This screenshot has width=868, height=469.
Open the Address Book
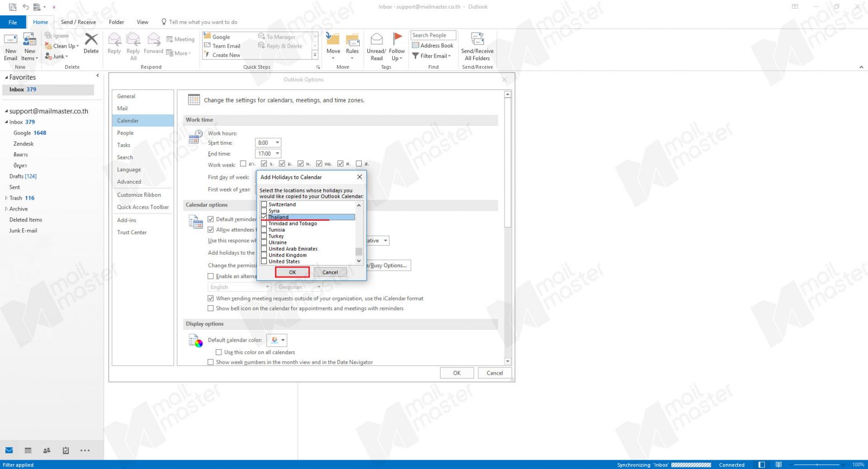point(433,46)
